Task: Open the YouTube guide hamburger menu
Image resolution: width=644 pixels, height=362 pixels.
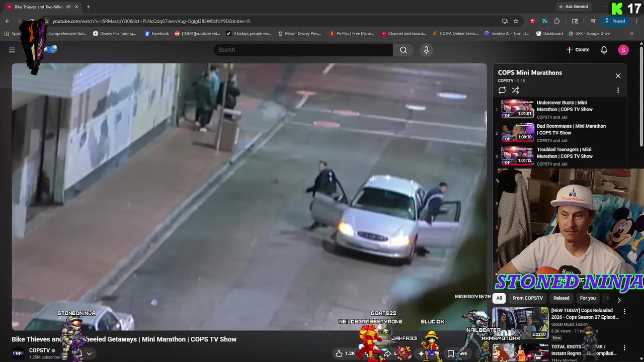Action: (12, 50)
